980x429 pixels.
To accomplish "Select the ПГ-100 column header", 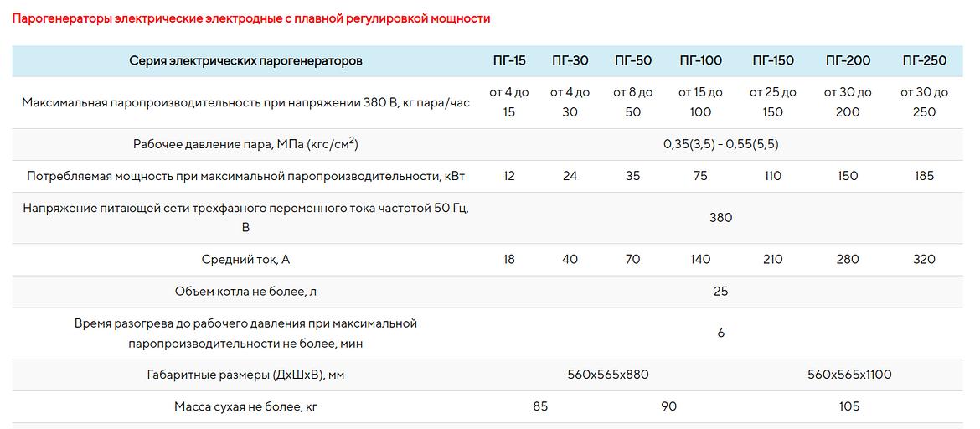I will (x=700, y=60).
